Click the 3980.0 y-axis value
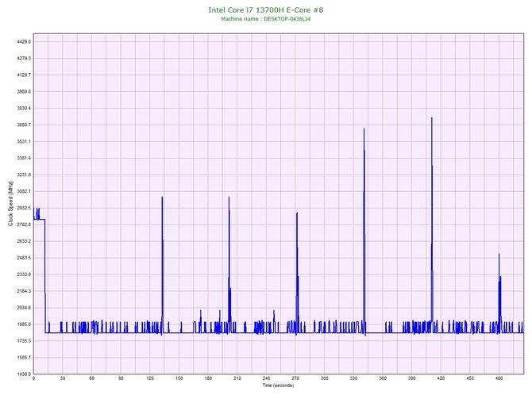The width and height of the screenshot is (532, 399). pyautogui.click(x=24, y=91)
